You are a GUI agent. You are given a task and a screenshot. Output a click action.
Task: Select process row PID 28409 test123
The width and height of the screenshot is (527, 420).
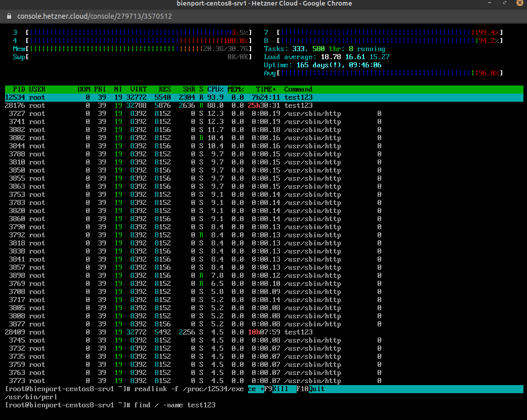264,332
